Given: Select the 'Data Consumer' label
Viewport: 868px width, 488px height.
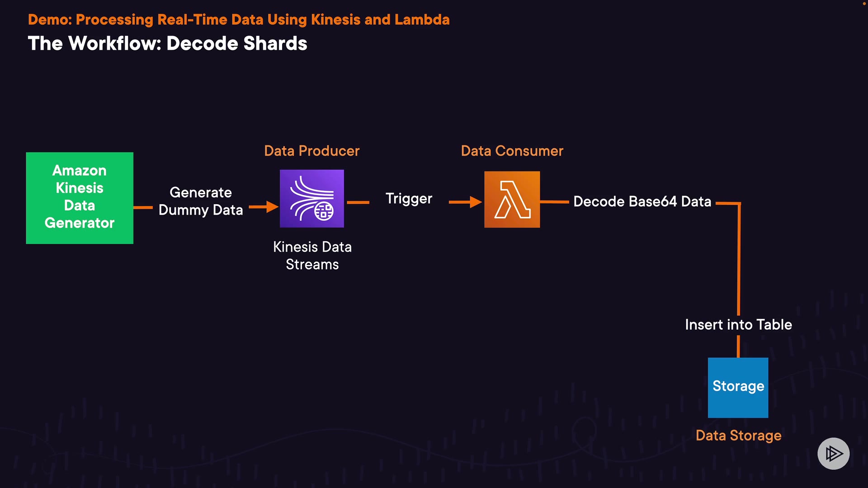Looking at the screenshot, I should click(x=512, y=151).
